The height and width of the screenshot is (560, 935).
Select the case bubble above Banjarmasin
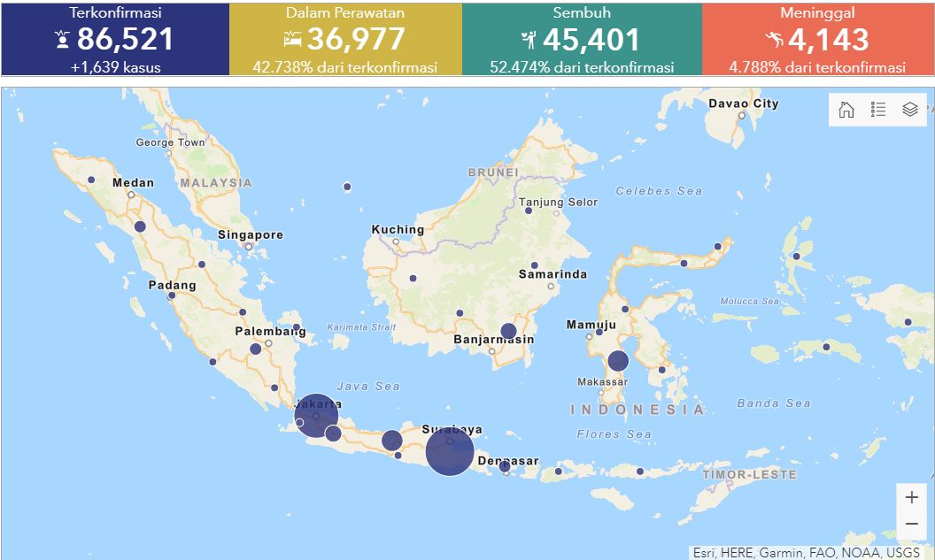tap(508, 331)
